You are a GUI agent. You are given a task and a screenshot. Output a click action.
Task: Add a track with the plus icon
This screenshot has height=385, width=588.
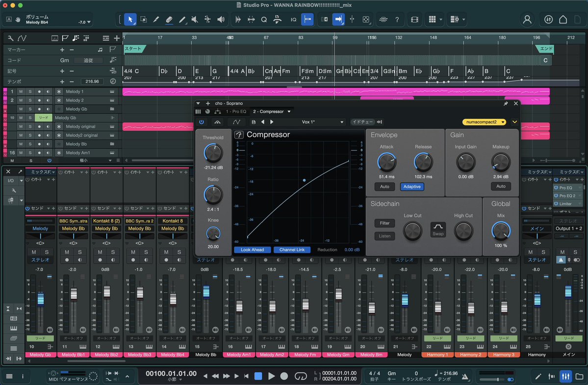point(117,38)
